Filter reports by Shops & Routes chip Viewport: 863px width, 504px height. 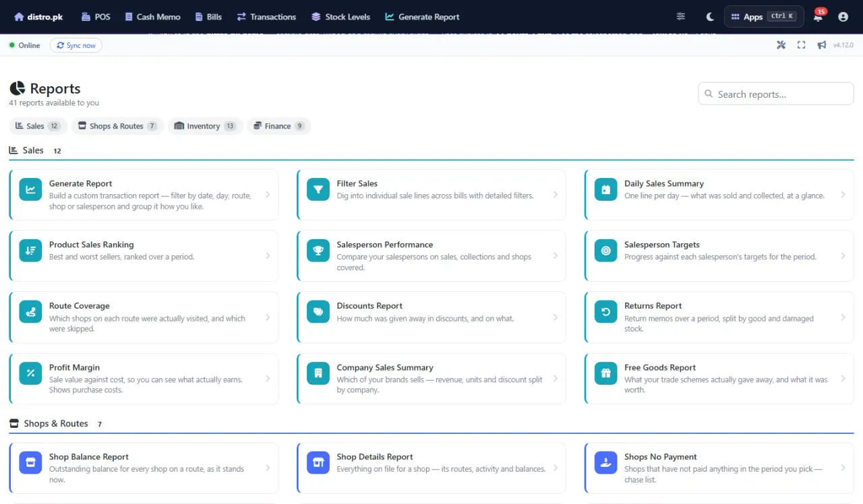tap(117, 126)
